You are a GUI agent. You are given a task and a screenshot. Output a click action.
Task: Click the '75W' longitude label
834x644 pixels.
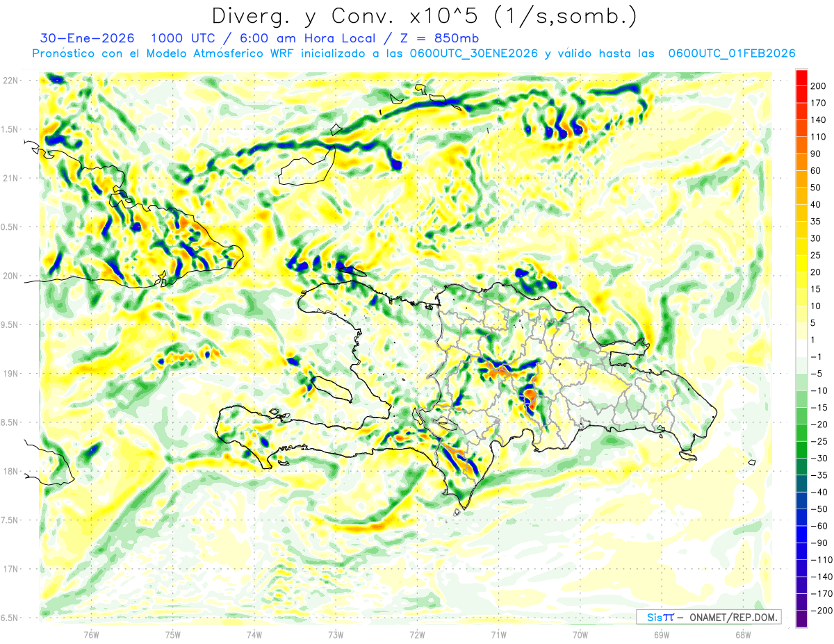click(x=173, y=634)
